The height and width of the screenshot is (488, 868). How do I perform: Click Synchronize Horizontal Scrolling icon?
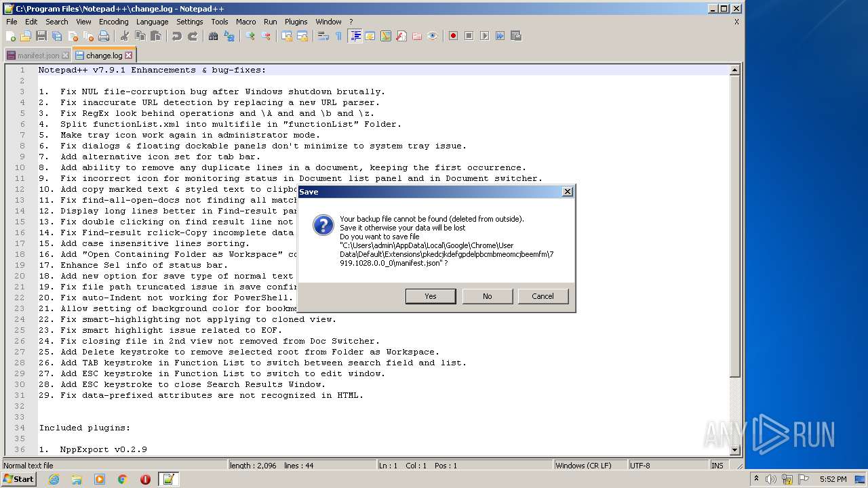coord(302,36)
